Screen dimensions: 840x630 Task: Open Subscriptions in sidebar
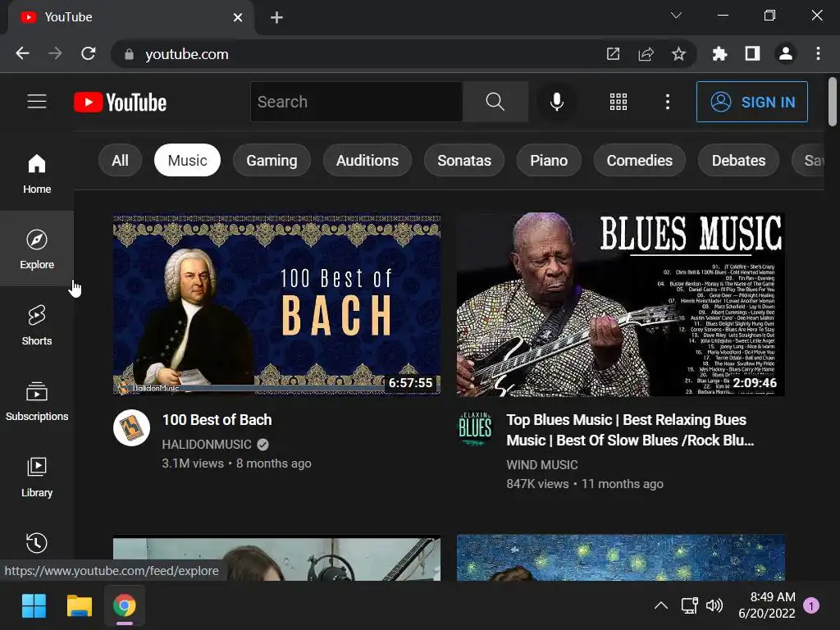click(37, 400)
